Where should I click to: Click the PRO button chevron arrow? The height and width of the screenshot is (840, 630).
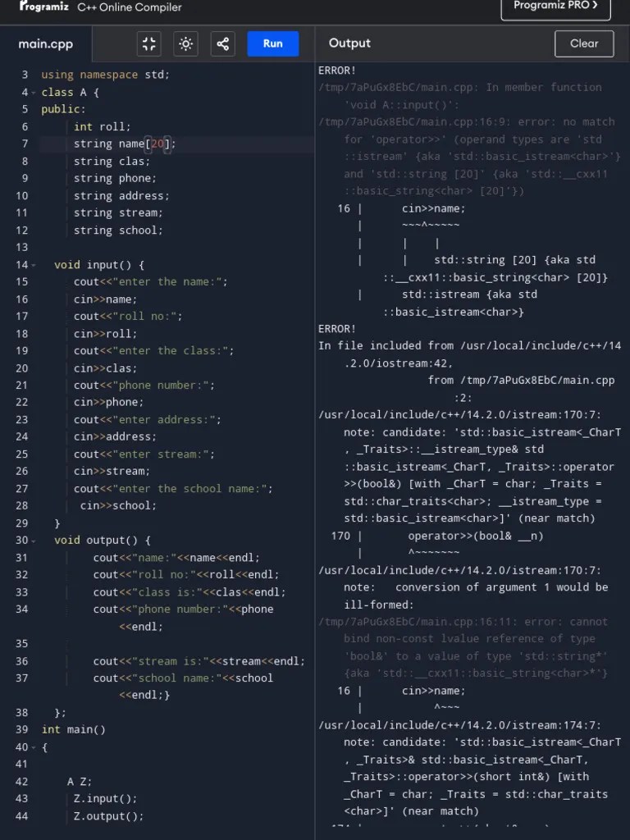pos(595,5)
